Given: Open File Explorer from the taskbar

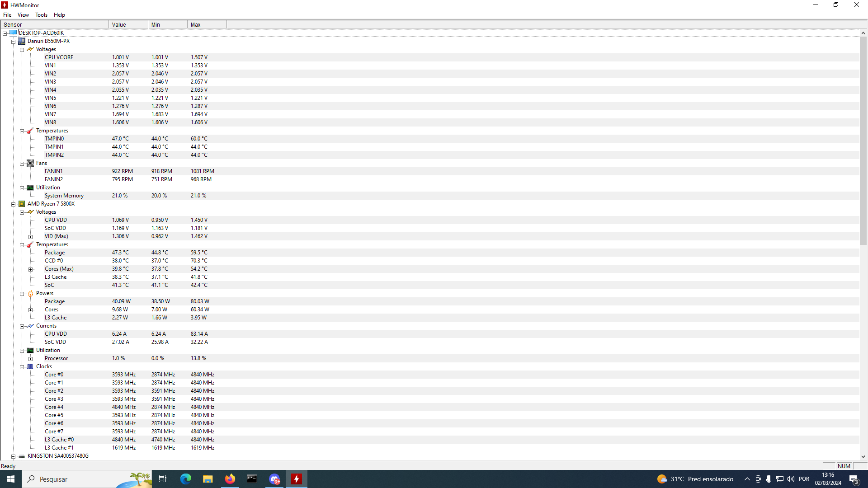Looking at the screenshot, I should tap(208, 479).
